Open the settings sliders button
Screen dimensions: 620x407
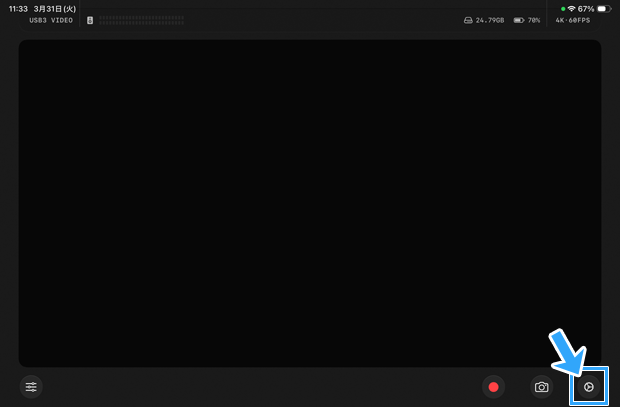(32, 387)
